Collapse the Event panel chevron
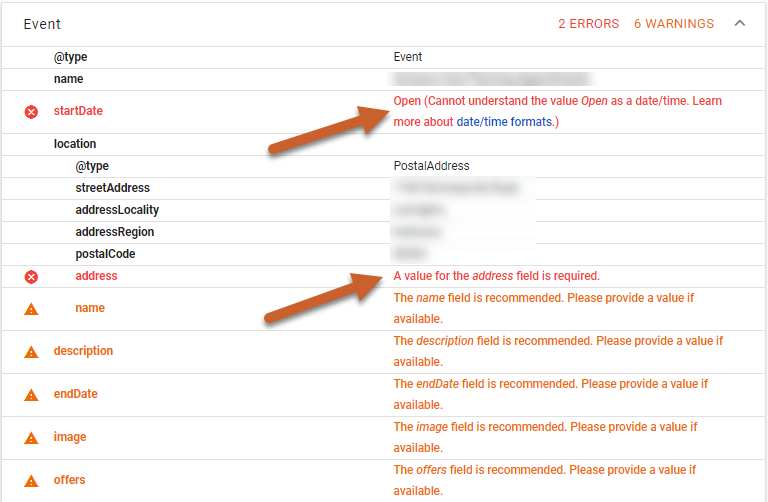Screen dimensions: 768x502 740,23
